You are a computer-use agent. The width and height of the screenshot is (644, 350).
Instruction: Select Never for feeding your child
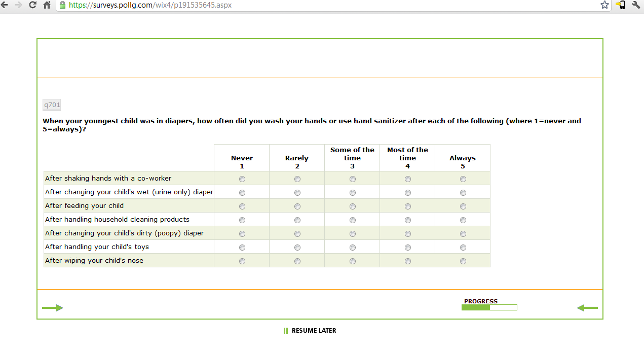point(242,206)
